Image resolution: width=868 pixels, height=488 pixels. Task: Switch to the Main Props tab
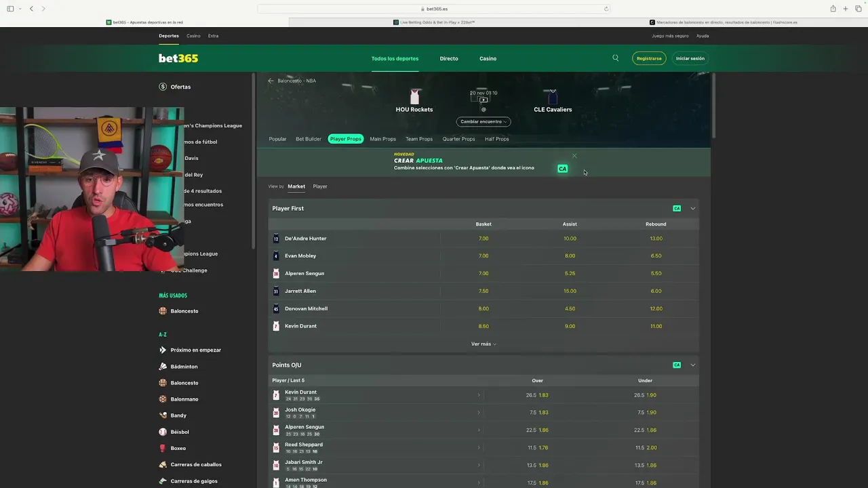[x=382, y=139]
